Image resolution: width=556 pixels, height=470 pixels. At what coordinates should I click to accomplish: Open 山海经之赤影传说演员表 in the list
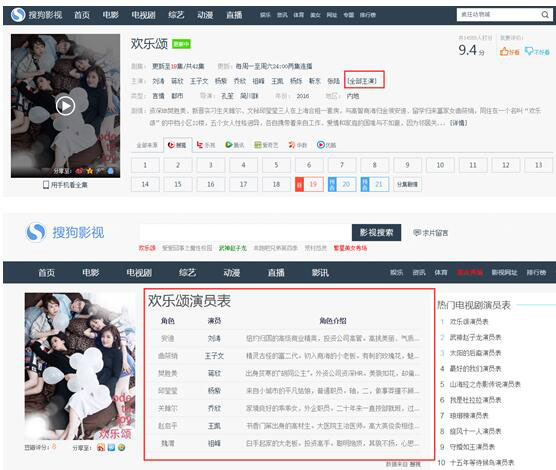click(x=485, y=384)
